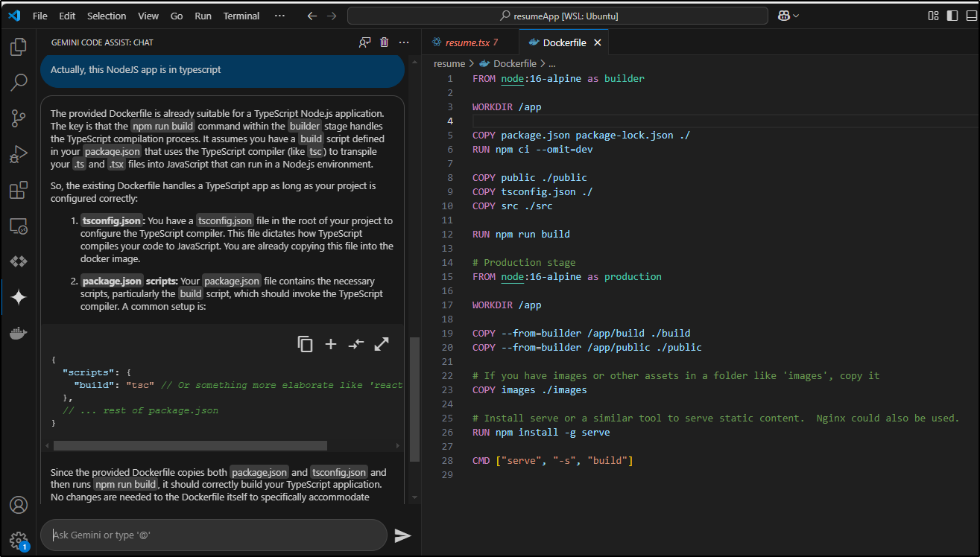
Task: Open the View menu
Action: [x=148, y=16]
